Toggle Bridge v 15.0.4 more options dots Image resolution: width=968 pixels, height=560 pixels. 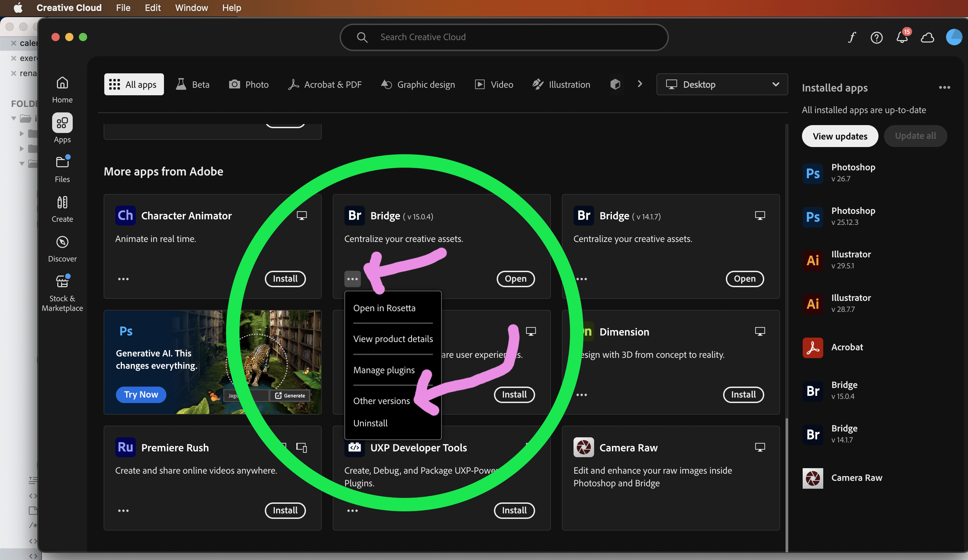click(x=352, y=279)
